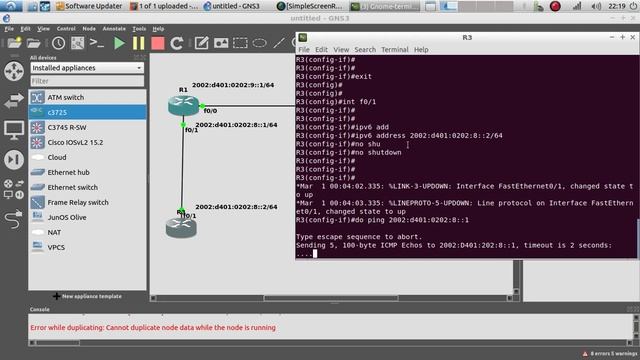Select the Draw an ellipse tool

259,43
